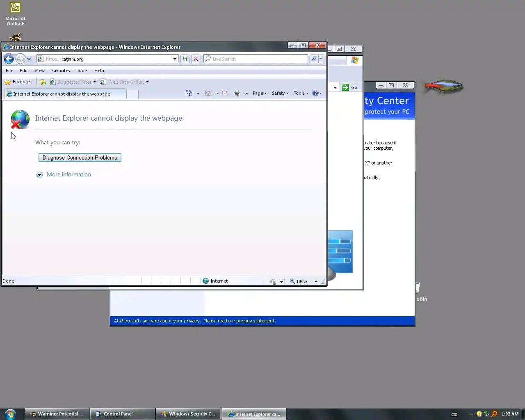Click Diagnose Connection Problems button
The height and width of the screenshot is (420, 525).
80,157
